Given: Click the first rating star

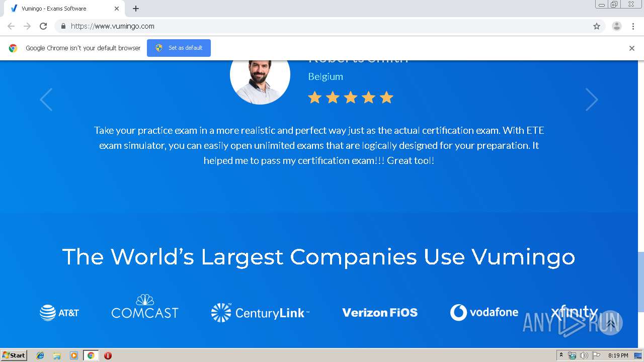Looking at the screenshot, I should click(315, 97).
